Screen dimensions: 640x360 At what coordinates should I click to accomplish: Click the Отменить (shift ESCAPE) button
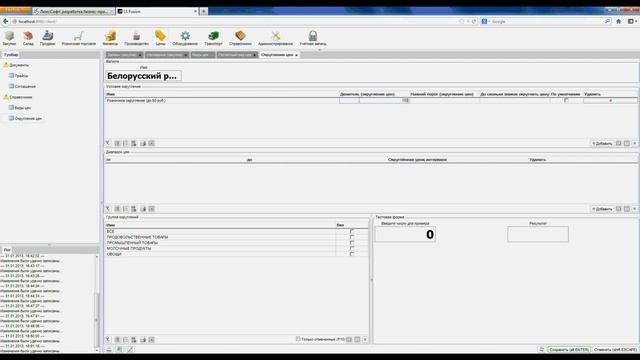615,350
